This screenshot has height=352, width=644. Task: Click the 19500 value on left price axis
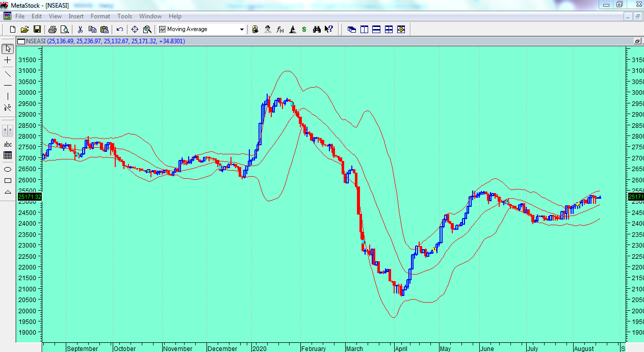(27, 321)
